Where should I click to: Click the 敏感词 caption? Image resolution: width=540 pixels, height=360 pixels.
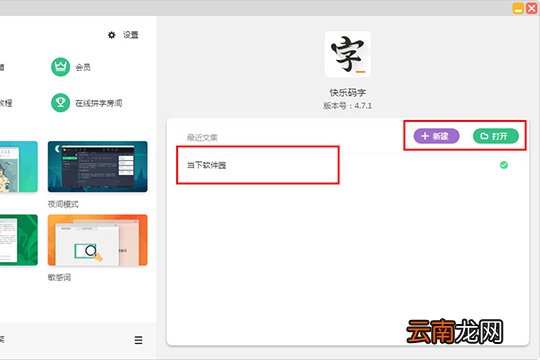(59, 277)
